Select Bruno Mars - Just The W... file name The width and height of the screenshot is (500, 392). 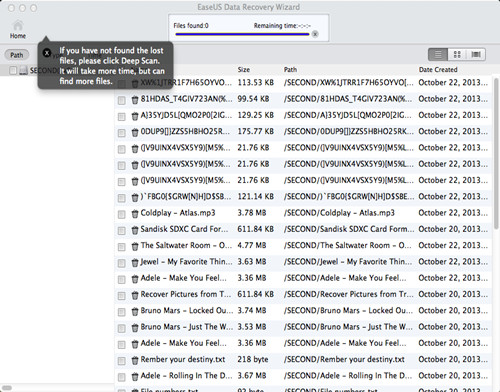[187, 327]
